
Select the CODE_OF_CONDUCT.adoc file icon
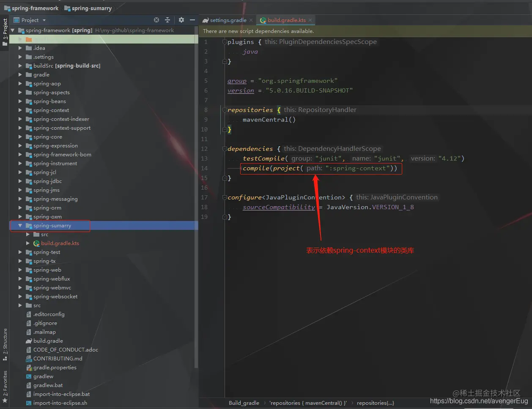(x=29, y=350)
